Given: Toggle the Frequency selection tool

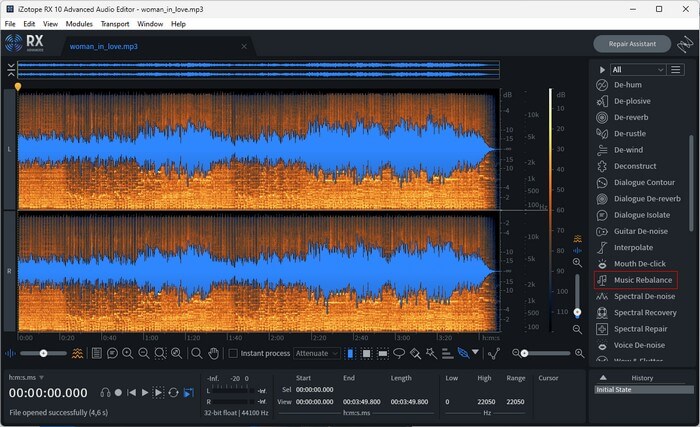Looking at the screenshot, I should tap(383, 354).
